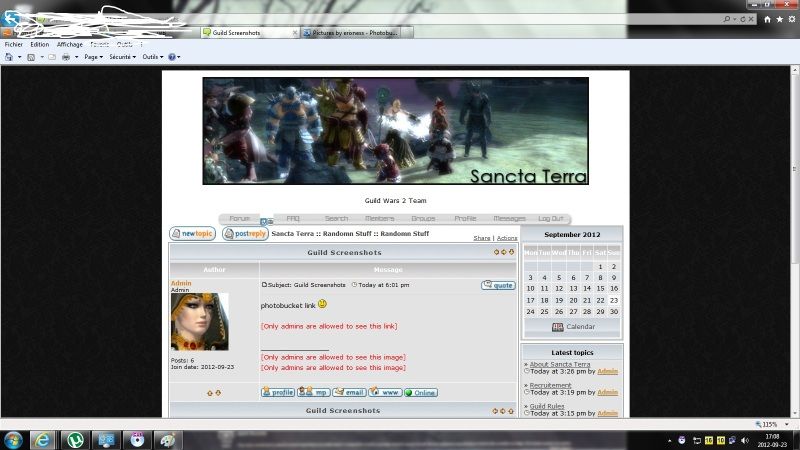The image size is (800, 450).
Task: Click the Log Out navigation link
Action: [551, 218]
